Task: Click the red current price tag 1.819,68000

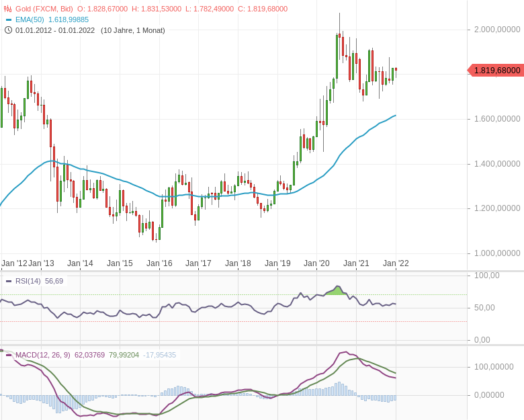Action: point(496,70)
